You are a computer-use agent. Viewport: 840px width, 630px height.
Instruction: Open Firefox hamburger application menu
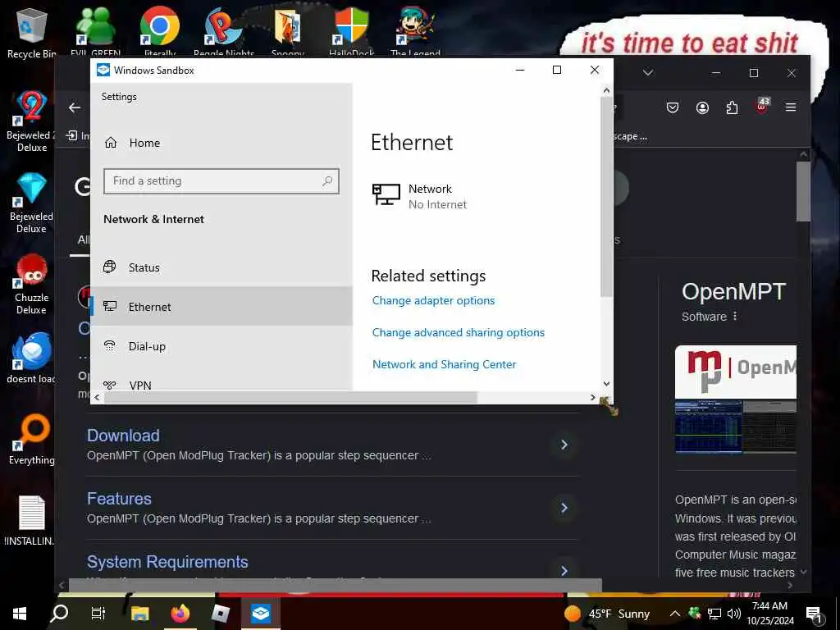point(791,107)
